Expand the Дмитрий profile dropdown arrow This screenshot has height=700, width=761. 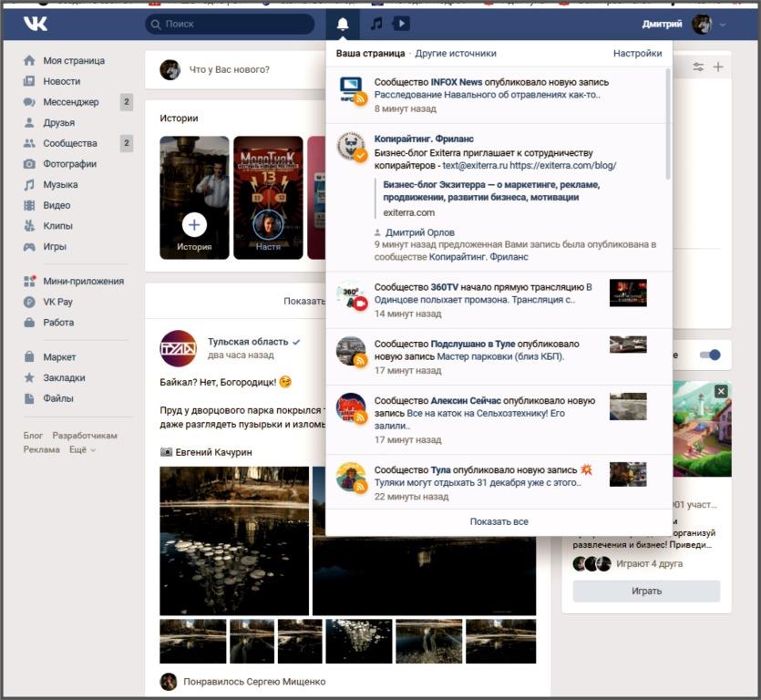723,25
